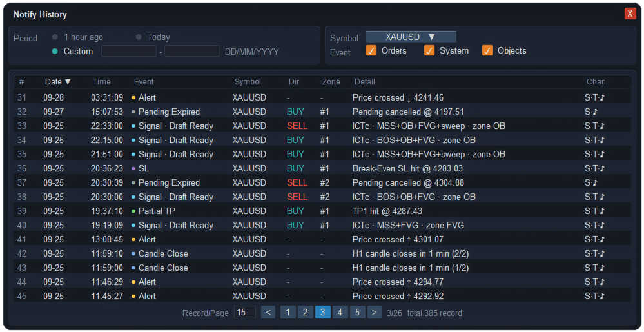Click the gray dot of Pending Expired row 32
Screen dimensions: 644x332
click(x=133, y=112)
